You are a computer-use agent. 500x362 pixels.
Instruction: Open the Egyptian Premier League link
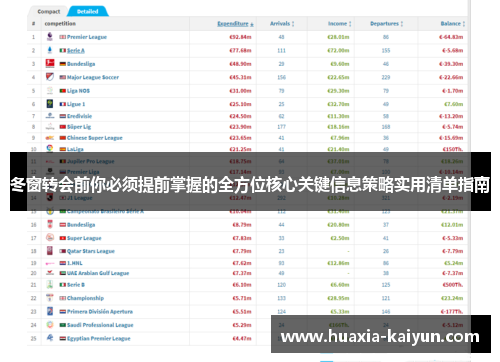tap(99, 338)
